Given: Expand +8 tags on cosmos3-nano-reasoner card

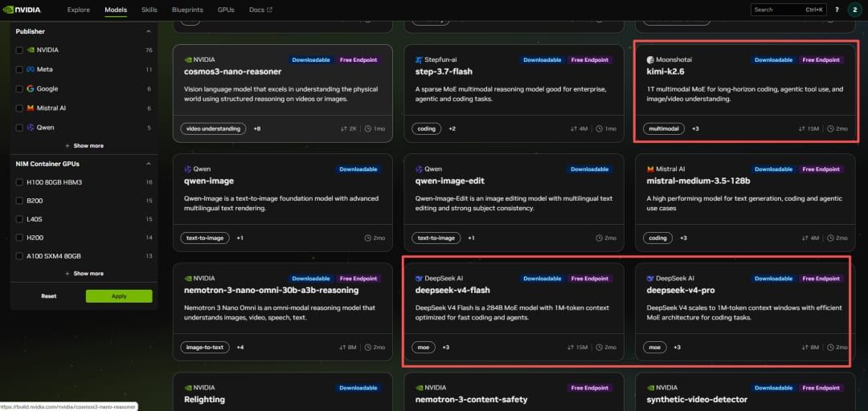Looking at the screenshot, I should 257,129.
